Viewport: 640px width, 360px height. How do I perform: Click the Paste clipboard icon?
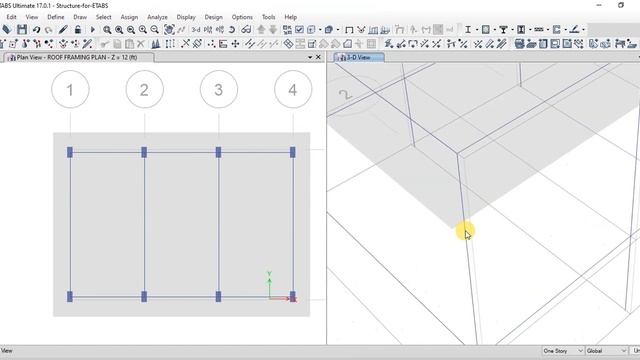pyautogui.click(x=129, y=44)
